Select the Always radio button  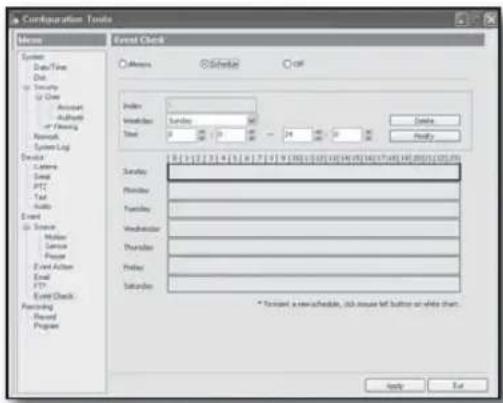[123, 64]
